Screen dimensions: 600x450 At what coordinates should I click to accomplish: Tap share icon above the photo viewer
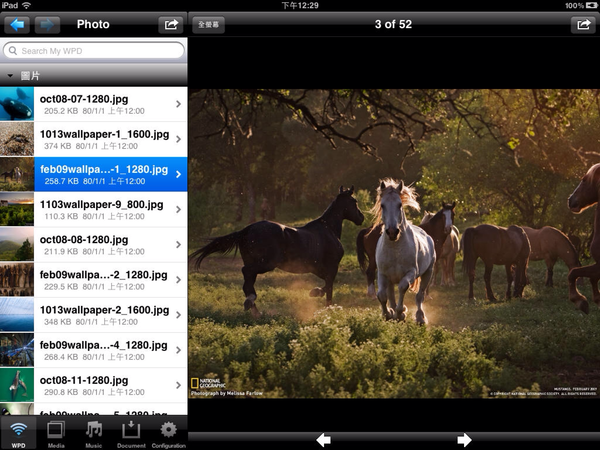click(582, 24)
